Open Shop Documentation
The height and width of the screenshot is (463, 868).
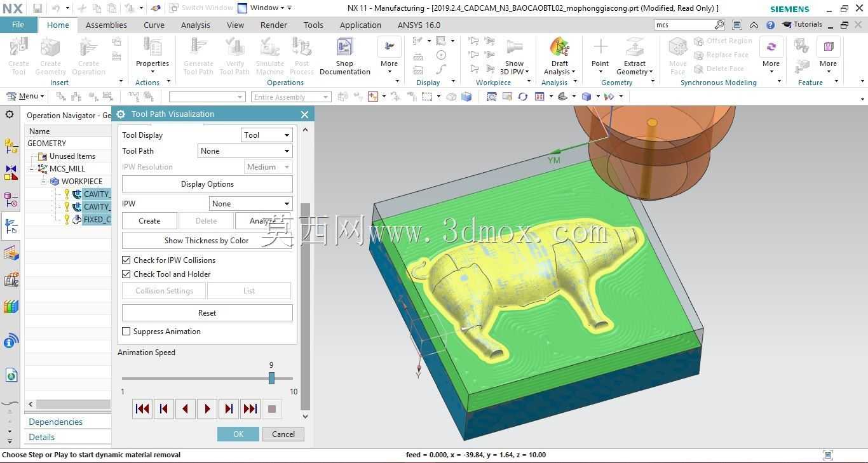(x=344, y=56)
